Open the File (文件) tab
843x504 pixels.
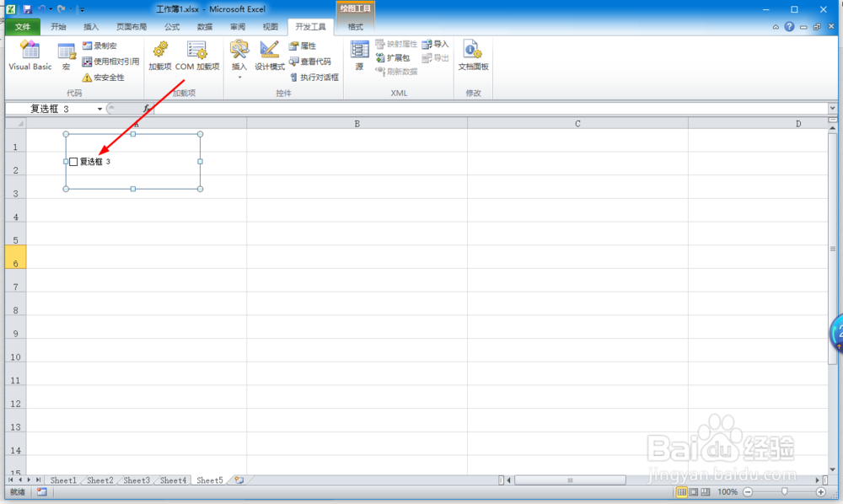click(x=23, y=27)
